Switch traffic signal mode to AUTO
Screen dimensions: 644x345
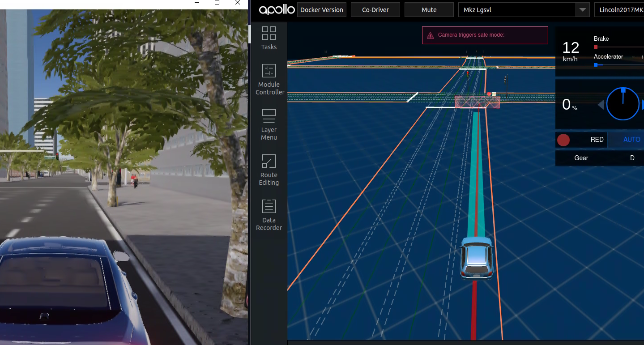point(631,140)
